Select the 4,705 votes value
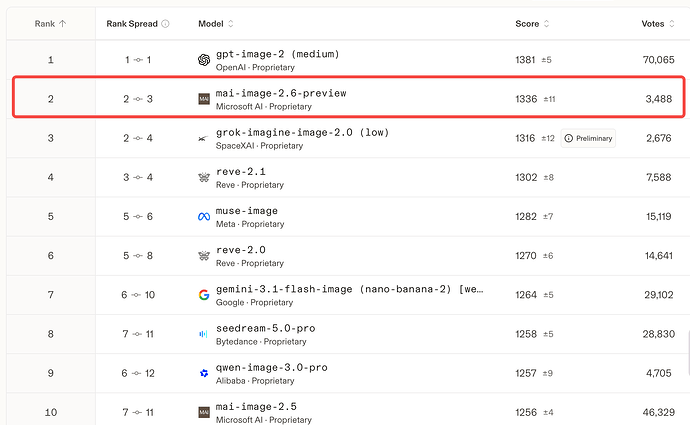Screen dimensions: 690x425 pyautogui.click(x=659, y=373)
